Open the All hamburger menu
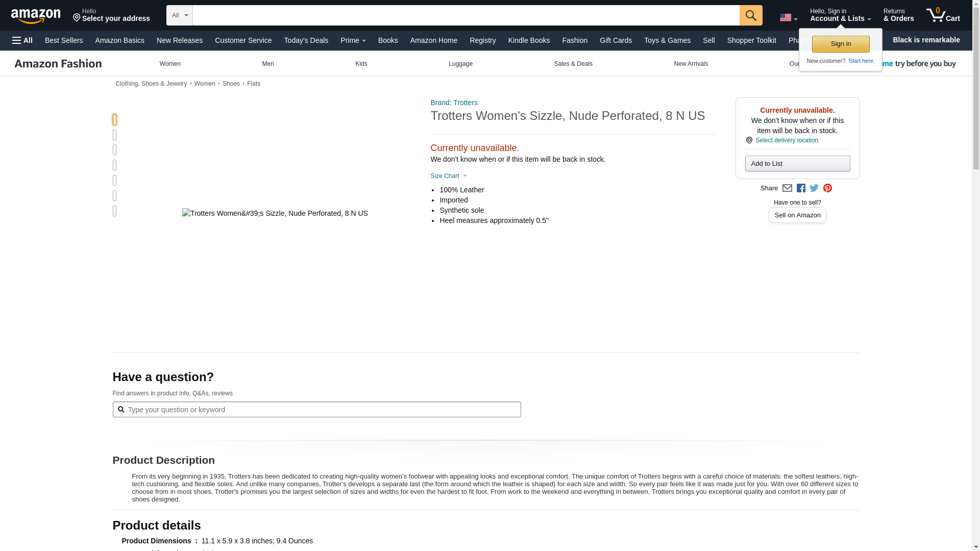This screenshot has height=551, width=980. 22,40
